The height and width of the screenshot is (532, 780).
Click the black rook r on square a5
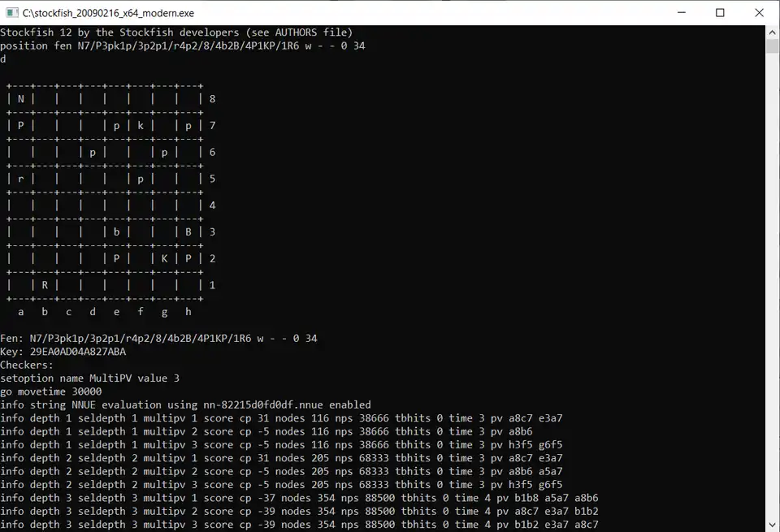pos(20,178)
